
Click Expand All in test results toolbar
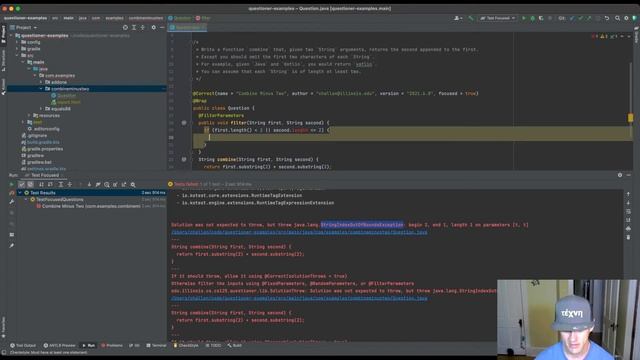click(x=60, y=184)
